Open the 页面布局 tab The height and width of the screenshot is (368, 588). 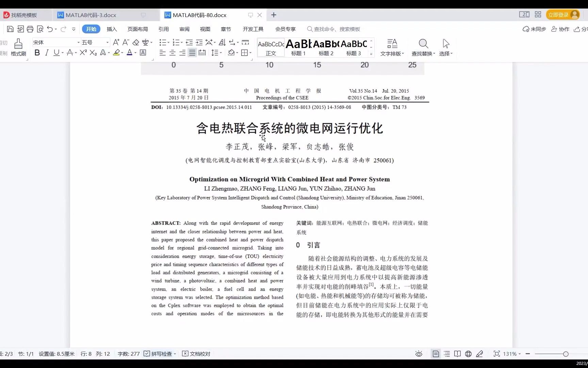point(137,29)
